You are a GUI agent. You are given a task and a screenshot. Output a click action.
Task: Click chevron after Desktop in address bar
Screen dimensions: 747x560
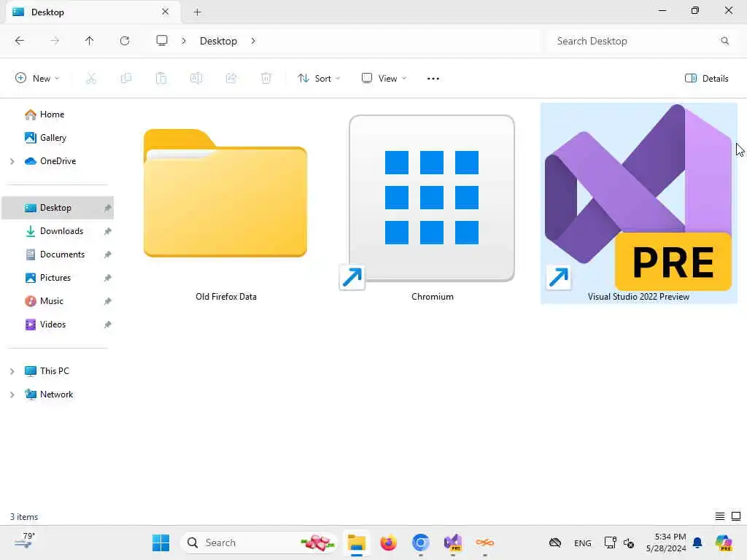pos(253,41)
